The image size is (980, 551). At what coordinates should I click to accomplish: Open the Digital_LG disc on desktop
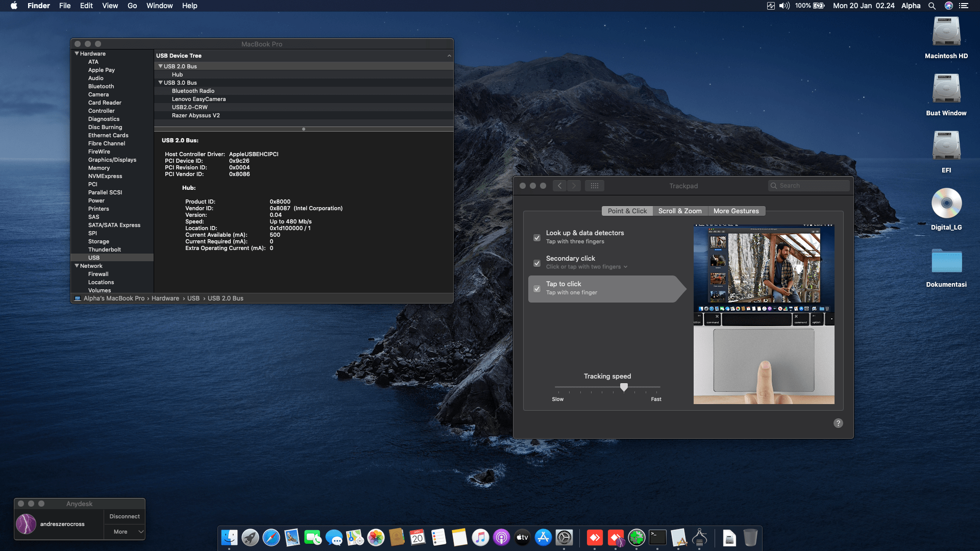[x=946, y=204]
